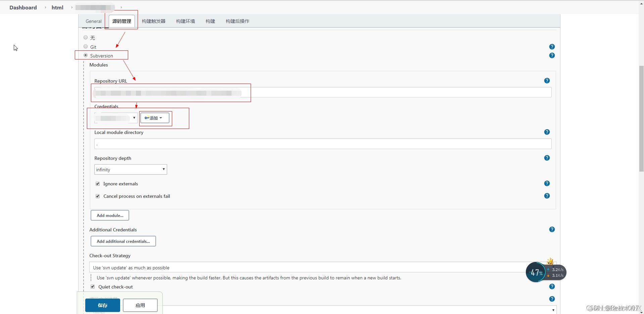Open help icon for Ignore externals

[x=547, y=183]
